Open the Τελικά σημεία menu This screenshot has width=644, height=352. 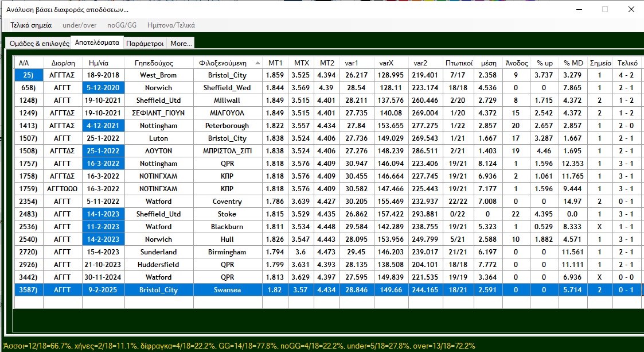(x=31, y=25)
